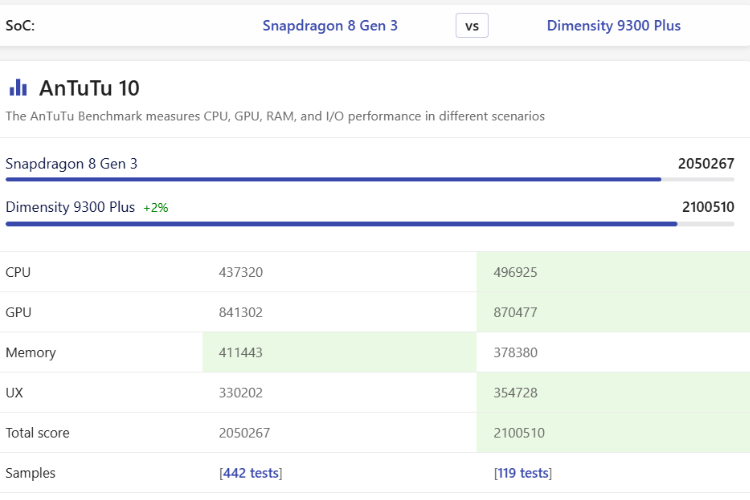The width and height of the screenshot is (750, 500).
Task: Click the Snapdragon total 2050267 at bar end
Action: (706, 164)
